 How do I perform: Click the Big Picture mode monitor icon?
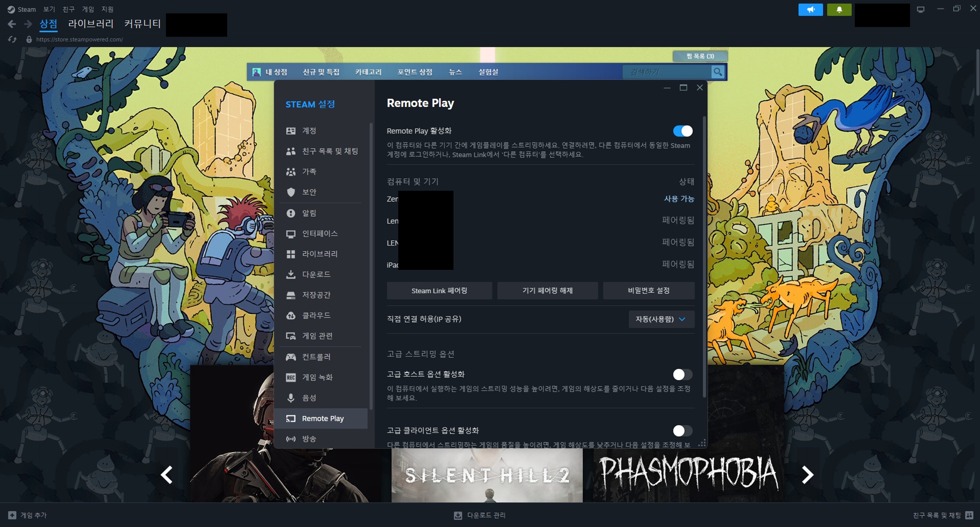(920, 9)
